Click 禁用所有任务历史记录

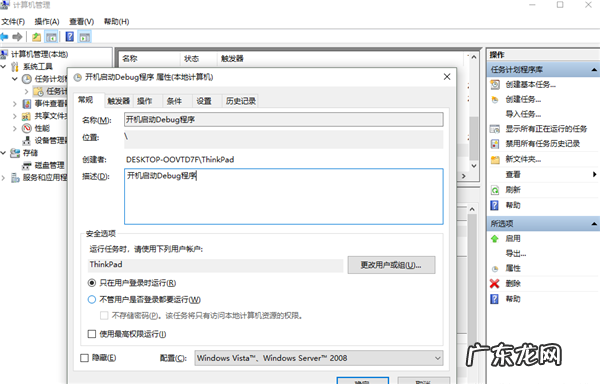(543, 144)
